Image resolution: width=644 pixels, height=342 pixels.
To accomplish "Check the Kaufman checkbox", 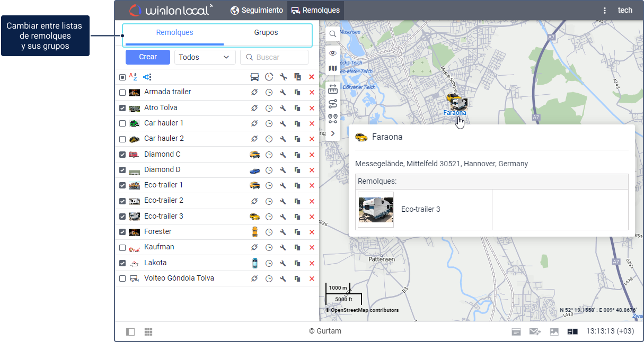I will [122, 248].
